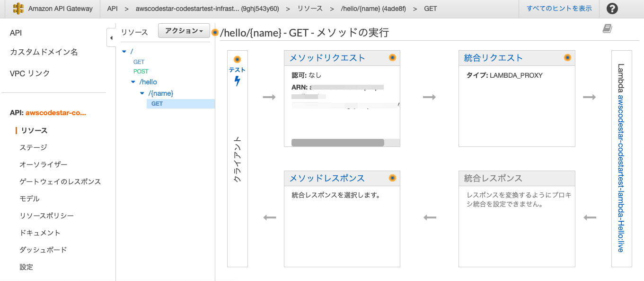Select GET method under root resource
644x281 pixels.
(139, 62)
